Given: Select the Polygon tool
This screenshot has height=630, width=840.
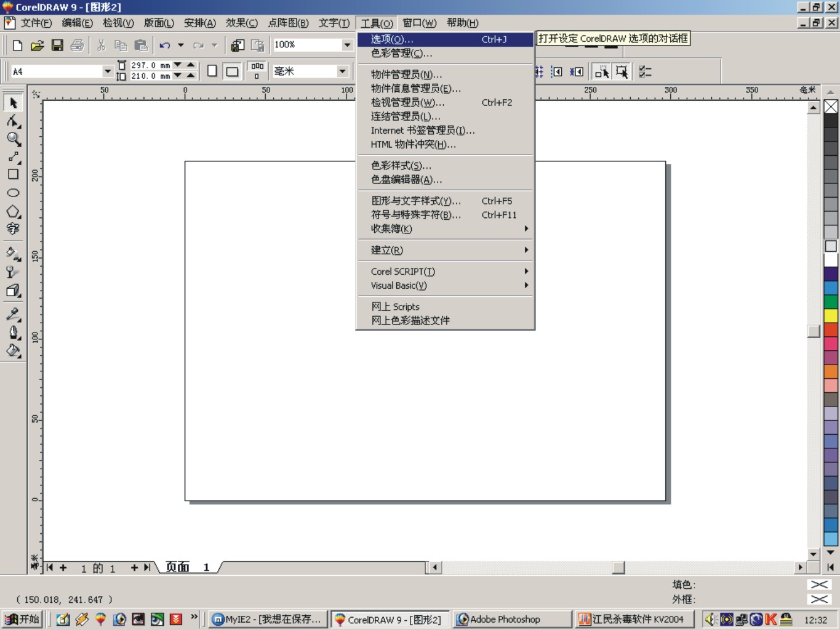Looking at the screenshot, I should pyautogui.click(x=13, y=211).
